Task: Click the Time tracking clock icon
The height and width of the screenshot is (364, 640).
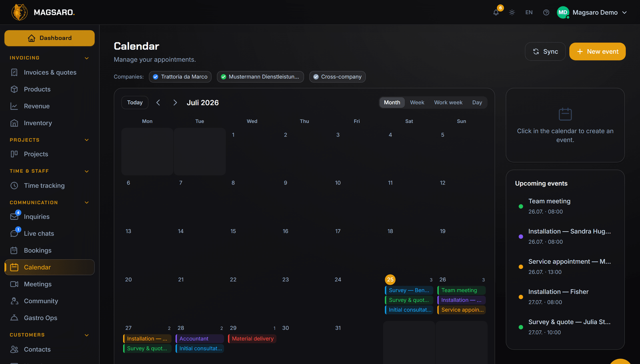Action: [14, 185]
